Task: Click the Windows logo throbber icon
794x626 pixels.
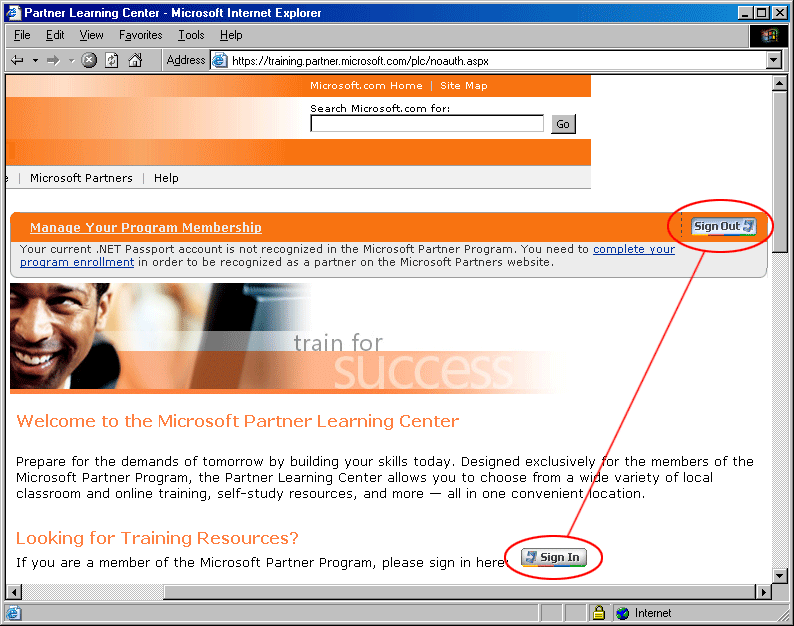Action: 768,36
